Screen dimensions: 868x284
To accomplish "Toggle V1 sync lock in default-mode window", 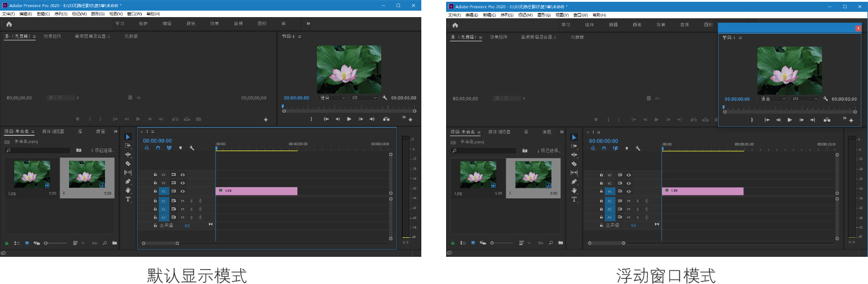I will point(173,191).
